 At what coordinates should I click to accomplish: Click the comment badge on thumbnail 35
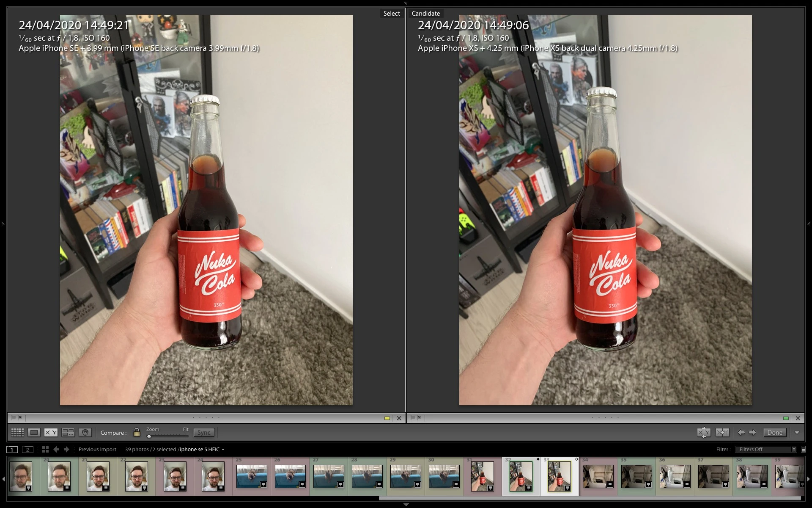click(x=648, y=485)
